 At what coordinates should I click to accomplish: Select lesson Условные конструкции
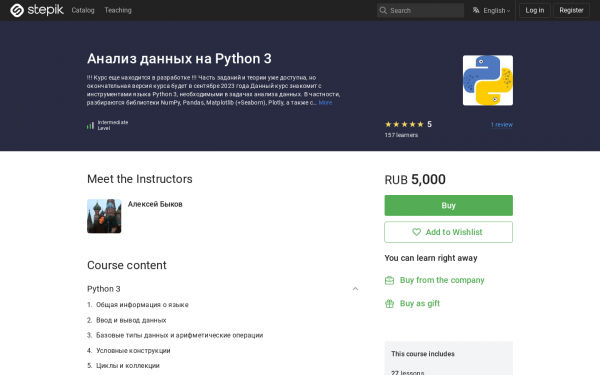point(133,351)
